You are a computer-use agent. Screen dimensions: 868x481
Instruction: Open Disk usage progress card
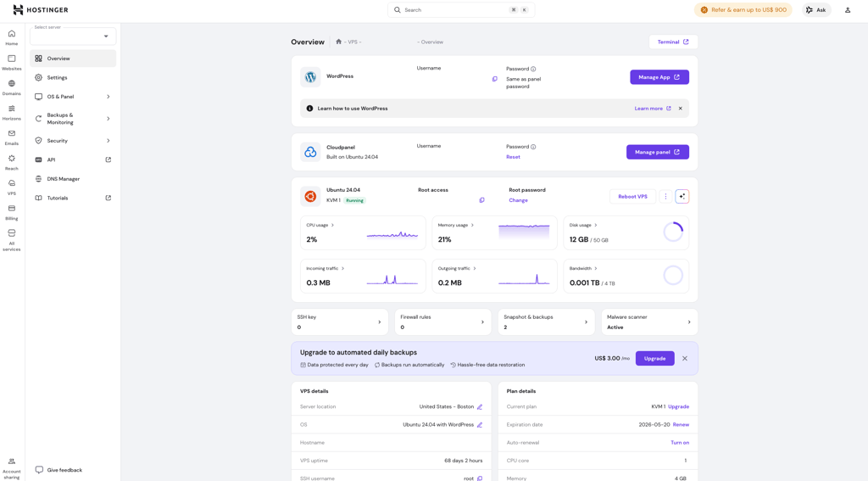[x=626, y=232]
